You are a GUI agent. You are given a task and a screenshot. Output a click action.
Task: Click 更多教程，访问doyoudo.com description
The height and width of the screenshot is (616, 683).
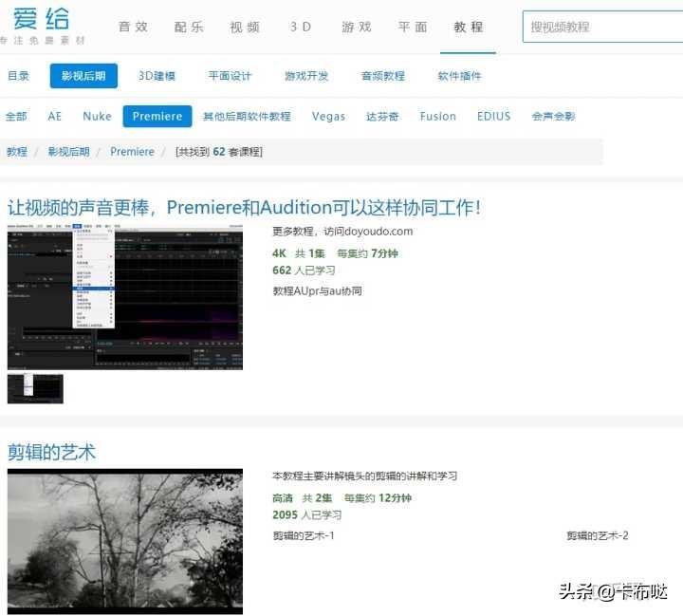342,231
